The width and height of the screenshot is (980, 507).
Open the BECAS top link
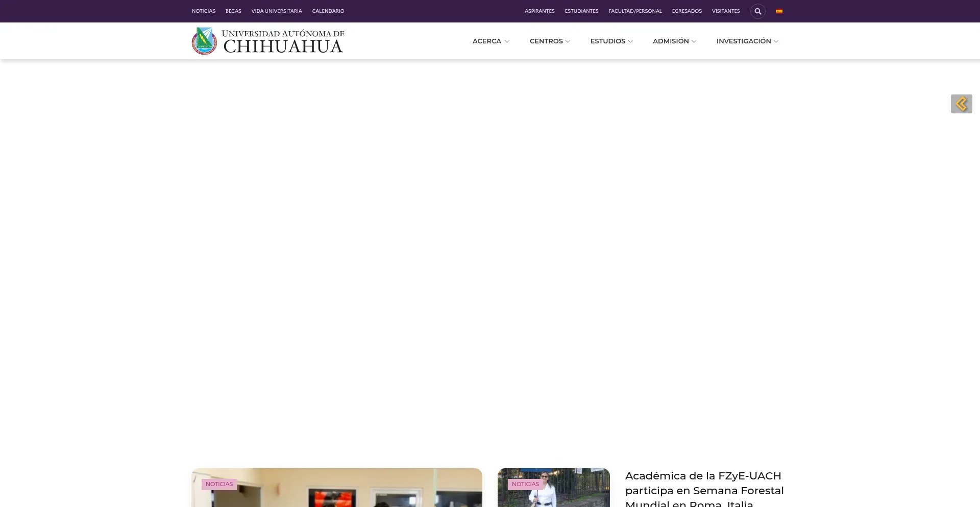pos(233,11)
